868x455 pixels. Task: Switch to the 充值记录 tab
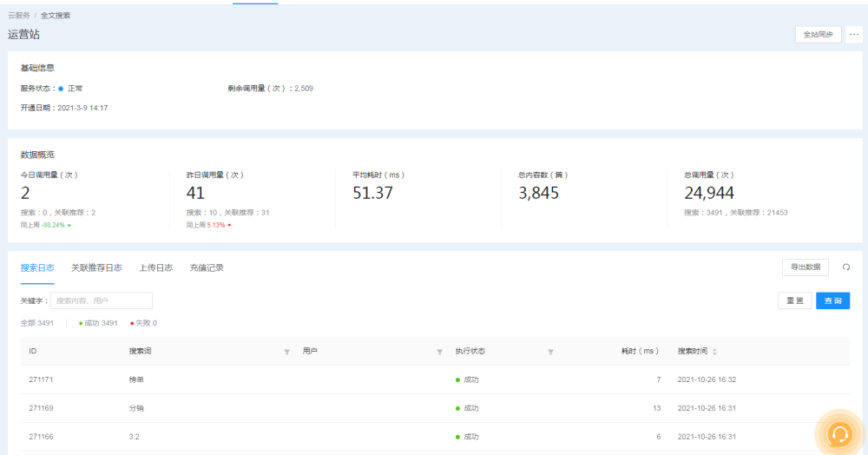[x=207, y=268]
